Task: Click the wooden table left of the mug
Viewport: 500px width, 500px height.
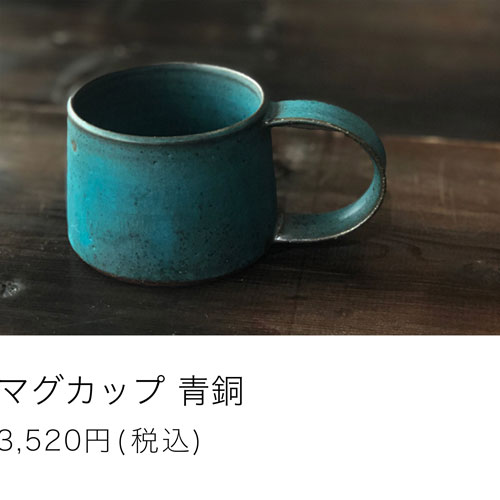Action: click(x=33, y=217)
